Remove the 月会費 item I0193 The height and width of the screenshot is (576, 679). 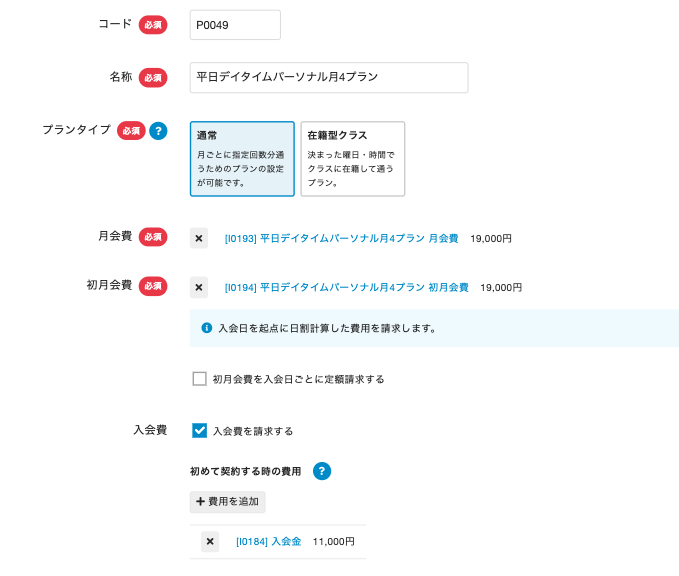tap(199, 238)
